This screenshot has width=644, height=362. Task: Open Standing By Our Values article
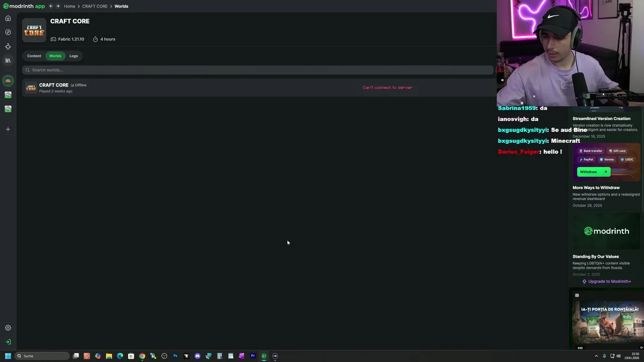click(x=596, y=256)
